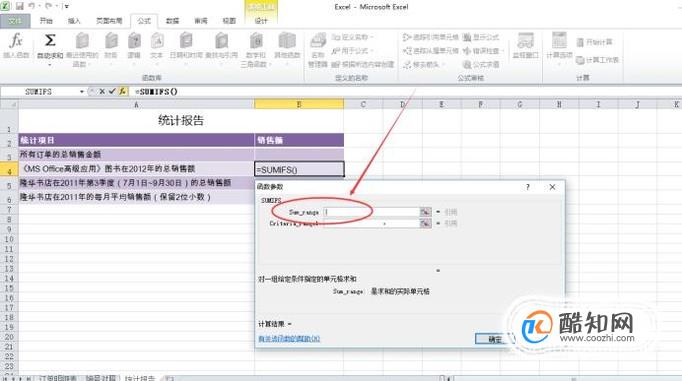Switch to the Data tab
The width and height of the screenshot is (682, 381).
pos(172,21)
